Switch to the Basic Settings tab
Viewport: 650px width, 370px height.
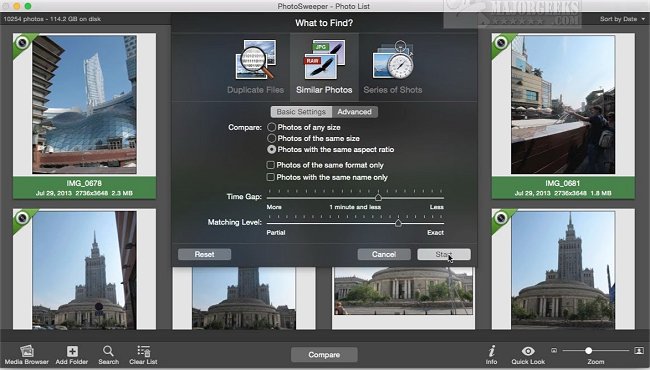(301, 112)
